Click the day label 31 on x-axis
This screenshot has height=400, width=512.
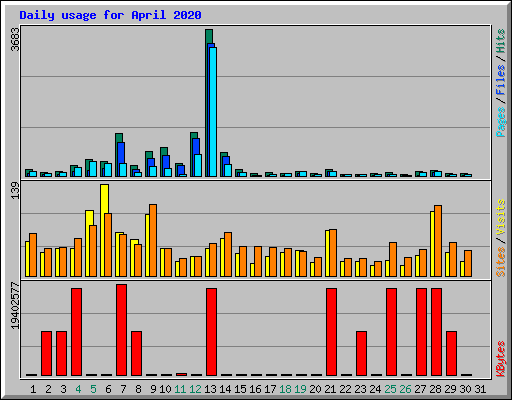480,389
